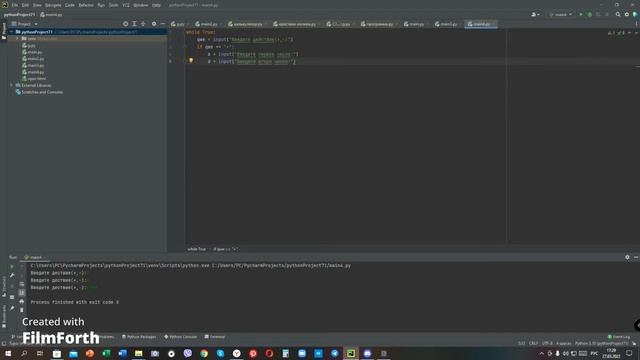640x360 pixels.
Task: Open Python Packages tool window
Action: point(139,337)
